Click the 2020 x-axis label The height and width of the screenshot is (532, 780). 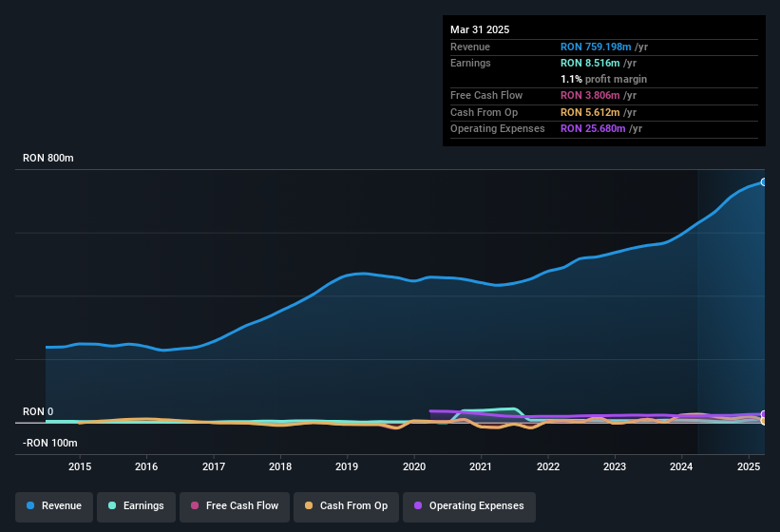414,466
